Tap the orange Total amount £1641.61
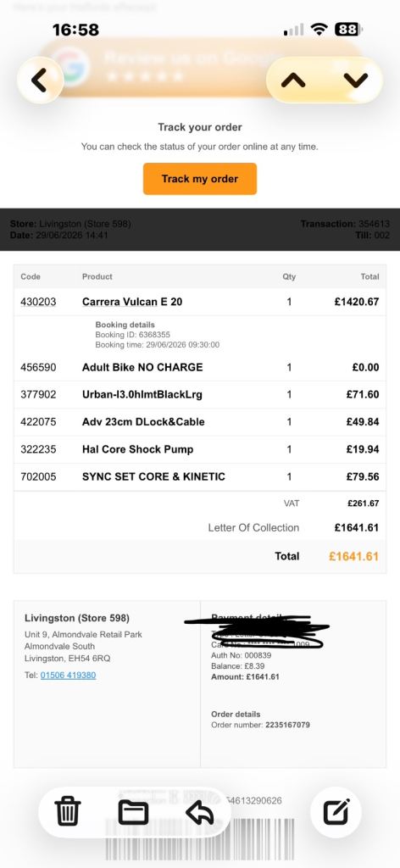 (x=353, y=556)
